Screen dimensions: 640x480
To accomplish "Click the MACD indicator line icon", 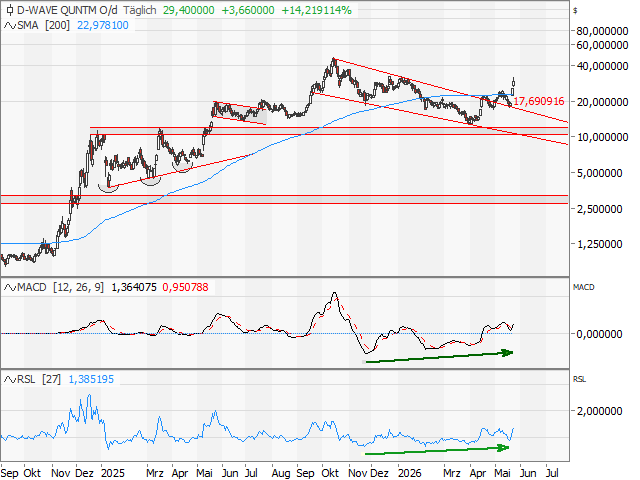I will point(10,288).
